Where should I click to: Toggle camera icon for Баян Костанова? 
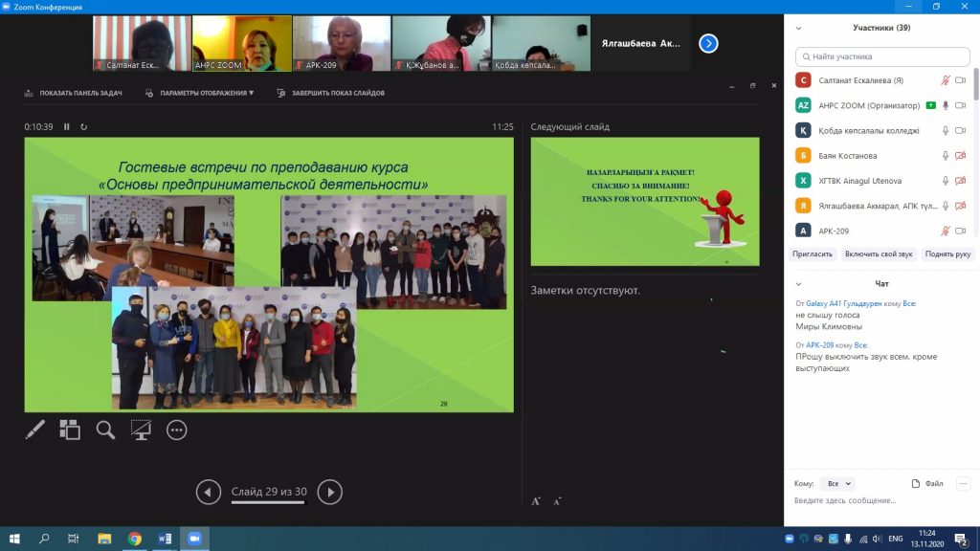click(961, 156)
